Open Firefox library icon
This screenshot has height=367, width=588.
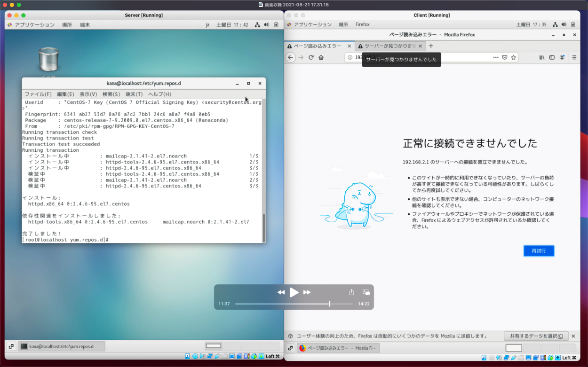[542, 57]
